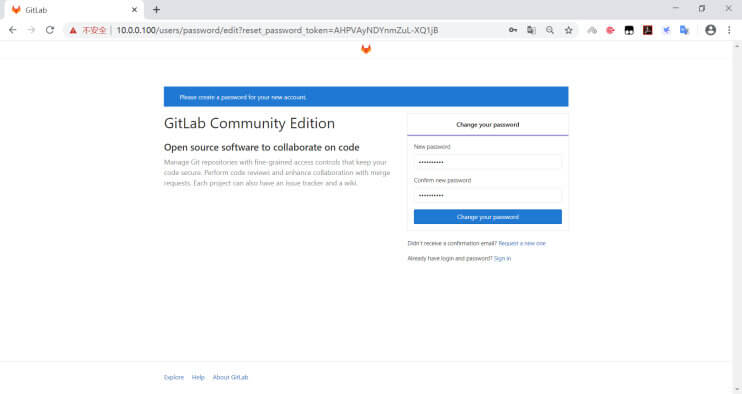Click the black square extension icon
The width and height of the screenshot is (742, 394).
click(x=629, y=30)
